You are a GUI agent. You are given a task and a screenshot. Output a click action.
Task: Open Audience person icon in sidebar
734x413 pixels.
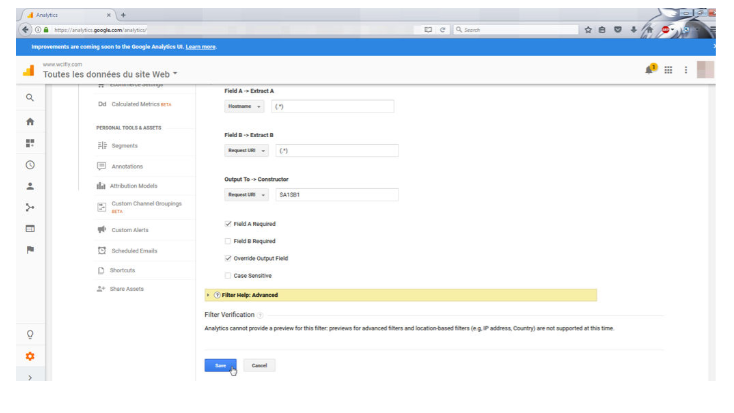[30, 186]
